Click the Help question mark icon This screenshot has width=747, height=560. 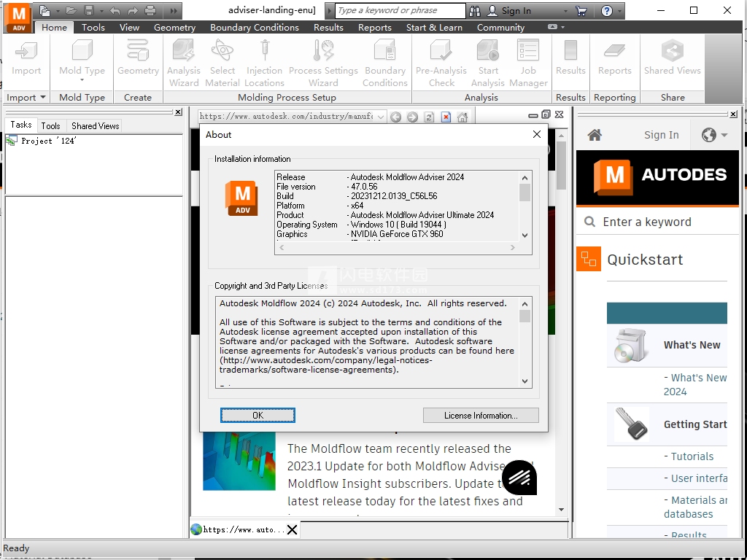tap(607, 11)
